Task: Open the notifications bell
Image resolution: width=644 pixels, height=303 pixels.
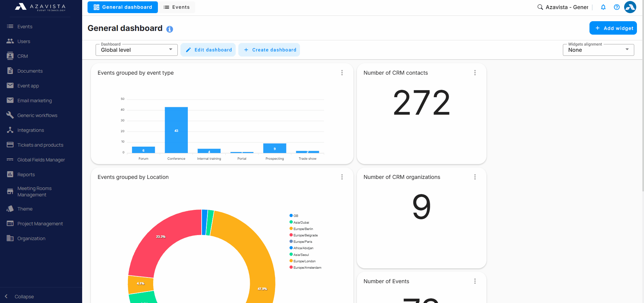Action: click(x=603, y=7)
